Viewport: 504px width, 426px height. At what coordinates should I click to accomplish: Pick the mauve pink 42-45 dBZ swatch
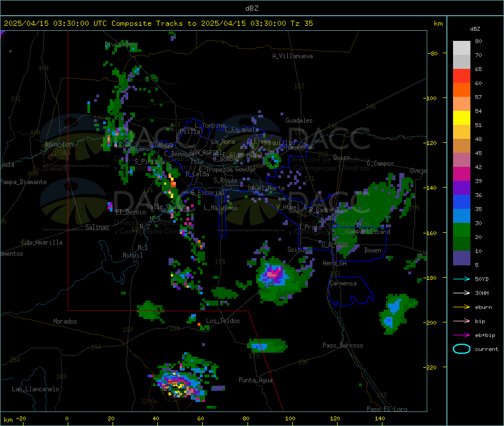(461, 160)
